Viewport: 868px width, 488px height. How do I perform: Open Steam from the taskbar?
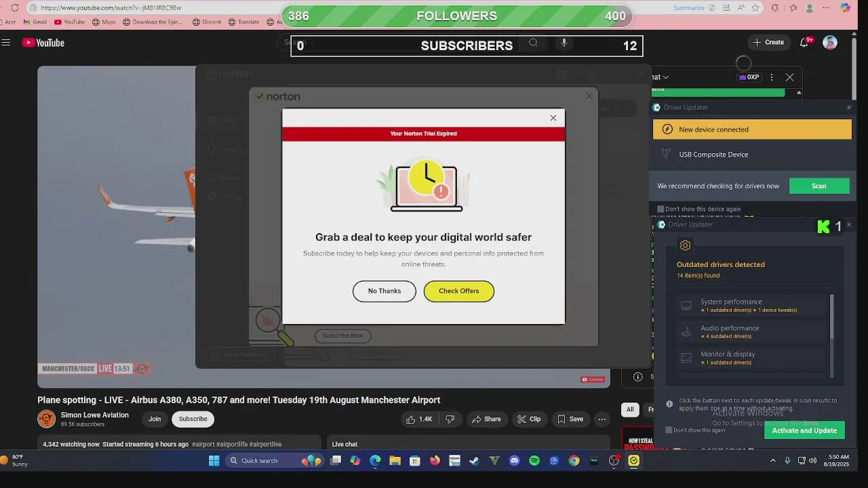(475, 461)
